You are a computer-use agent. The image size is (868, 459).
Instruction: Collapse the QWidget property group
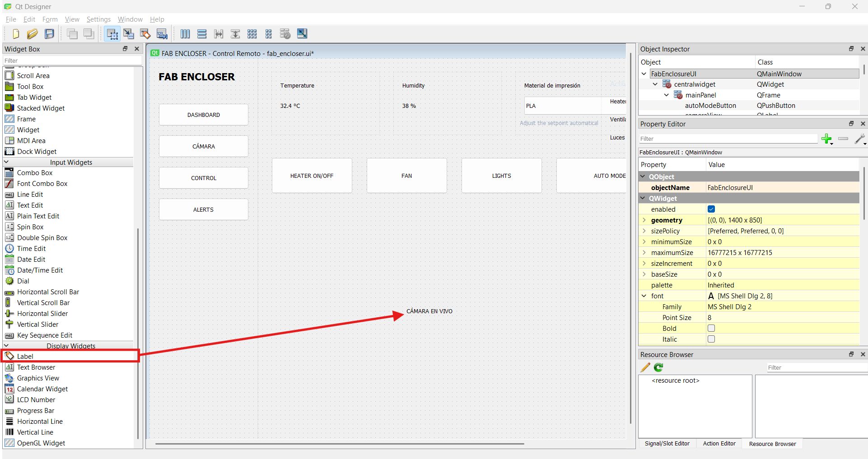[643, 198]
